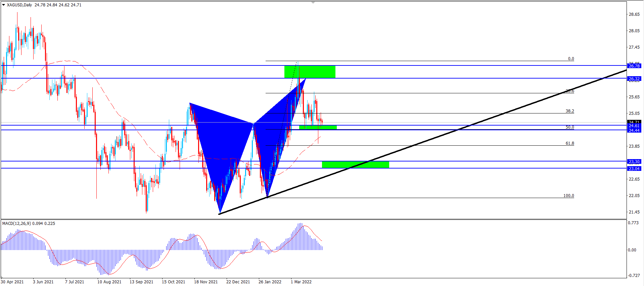Select the bottom green support rectangle near 23.30
The image size is (644, 286).
coord(355,164)
